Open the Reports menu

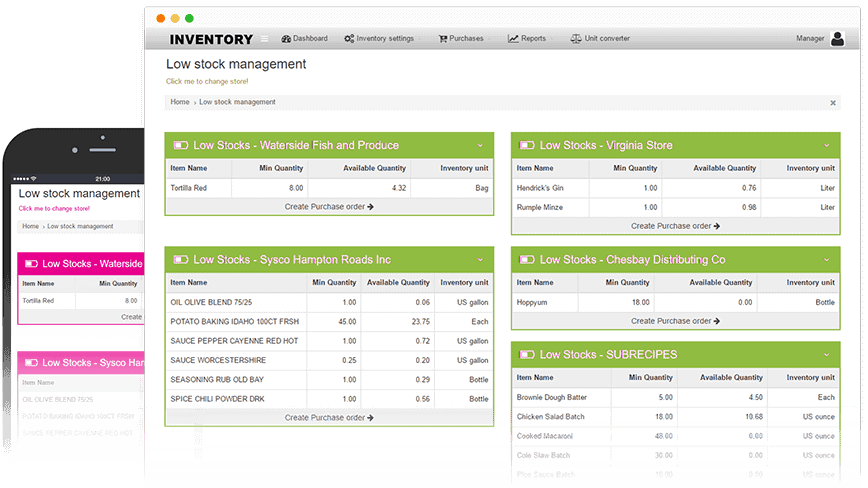coord(528,39)
